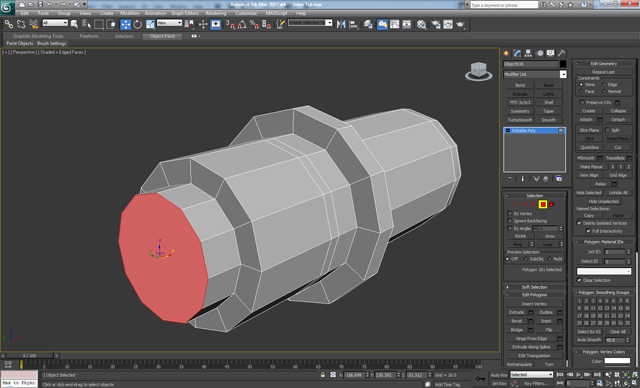This screenshot has height=388, width=640.
Task: Click the time slider 0 / 100
Action: (29, 356)
